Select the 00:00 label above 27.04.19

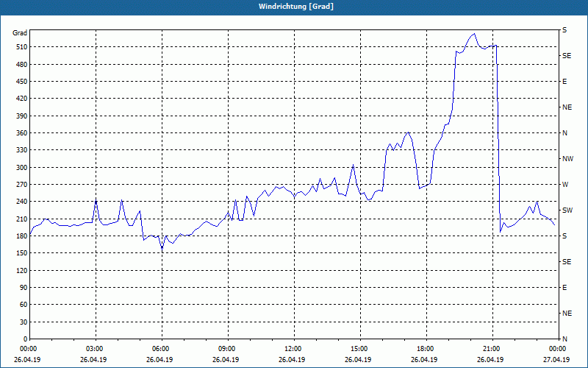559,349
